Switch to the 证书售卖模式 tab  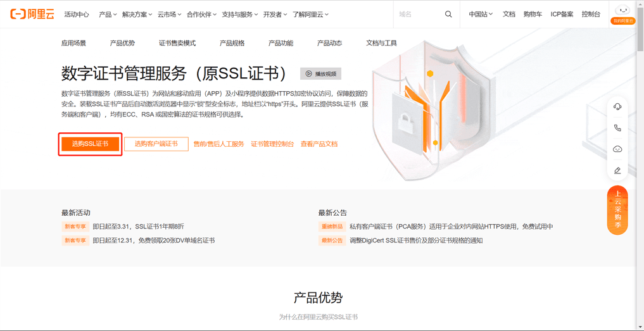pos(177,43)
